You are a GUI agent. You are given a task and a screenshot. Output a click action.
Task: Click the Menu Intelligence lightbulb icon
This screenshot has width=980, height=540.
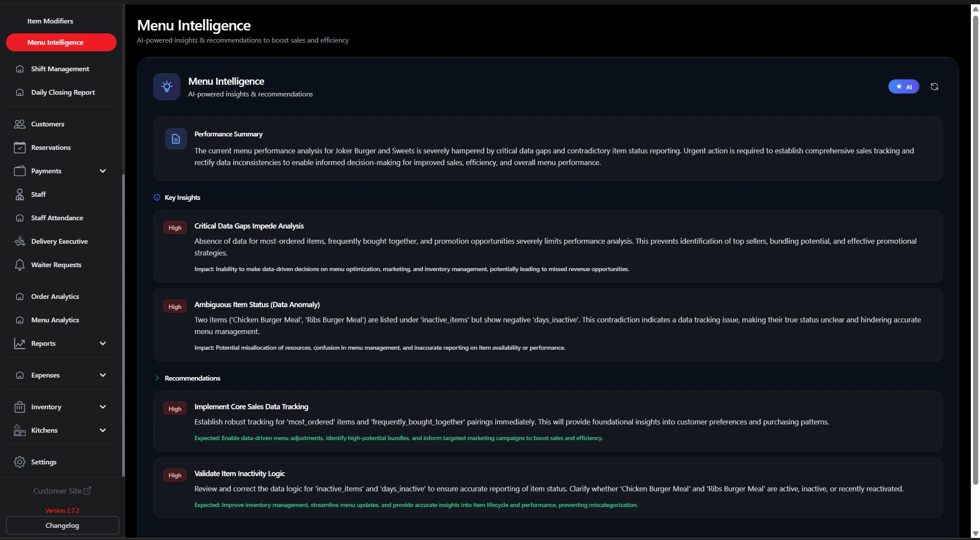[x=167, y=86]
